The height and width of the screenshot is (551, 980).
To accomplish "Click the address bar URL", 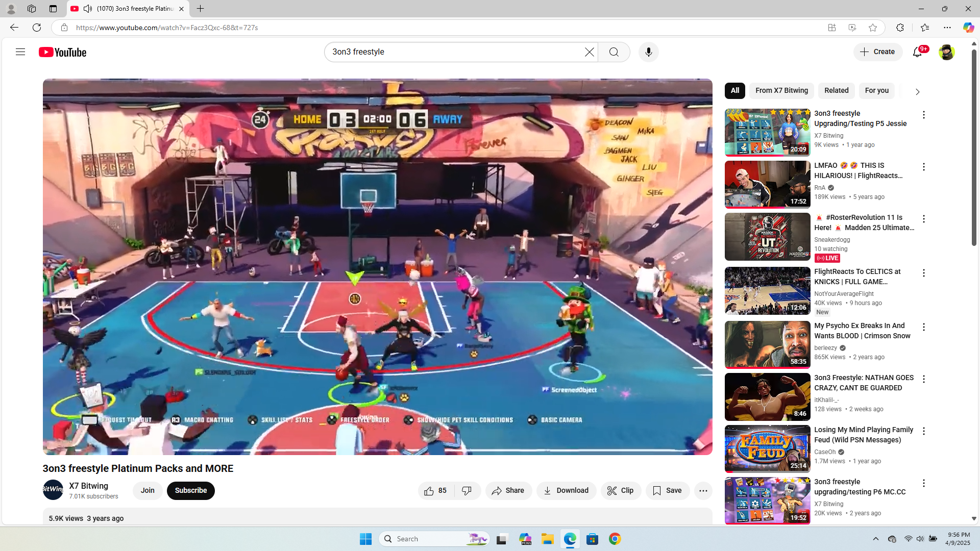I will tap(166, 28).
